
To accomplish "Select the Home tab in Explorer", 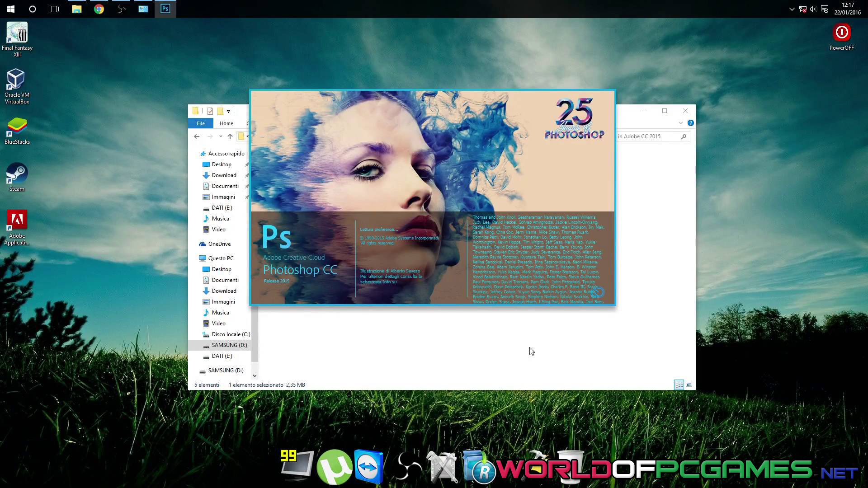I will point(226,123).
